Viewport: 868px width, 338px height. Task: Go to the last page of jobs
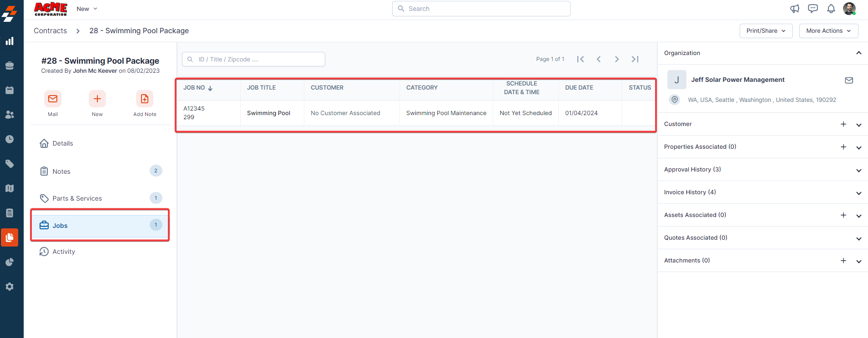(635, 59)
